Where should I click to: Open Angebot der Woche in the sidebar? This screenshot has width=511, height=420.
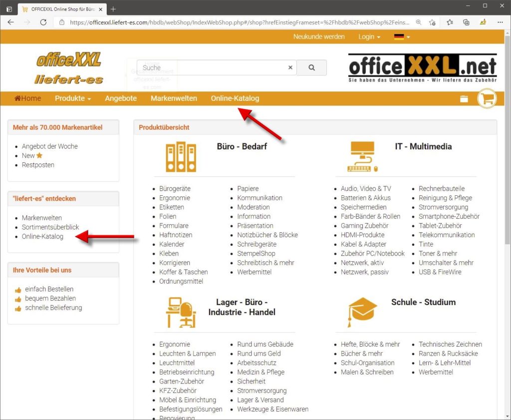coord(49,146)
